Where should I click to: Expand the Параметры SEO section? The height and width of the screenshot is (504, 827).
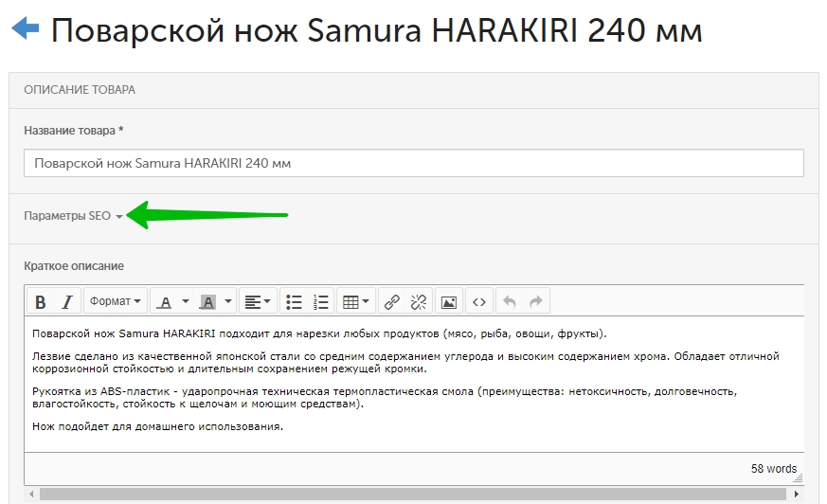[73, 216]
